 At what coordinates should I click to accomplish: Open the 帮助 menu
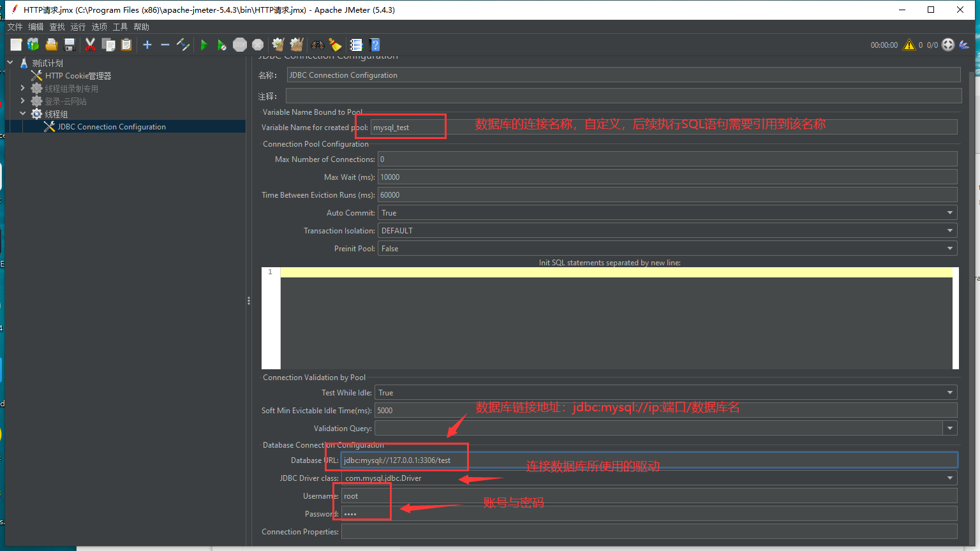141,27
